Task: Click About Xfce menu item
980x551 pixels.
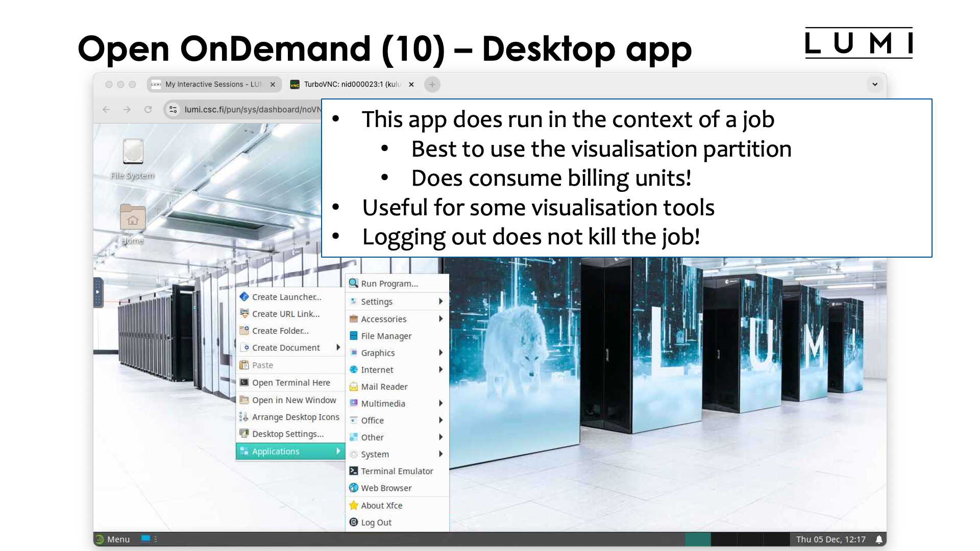Action: point(382,505)
